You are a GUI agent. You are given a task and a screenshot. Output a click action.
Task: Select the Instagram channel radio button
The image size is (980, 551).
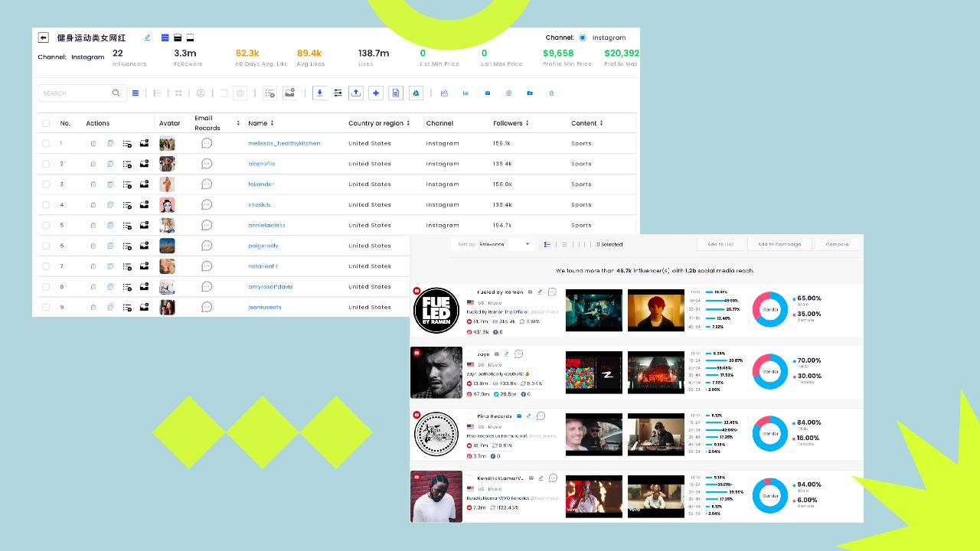(x=583, y=37)
